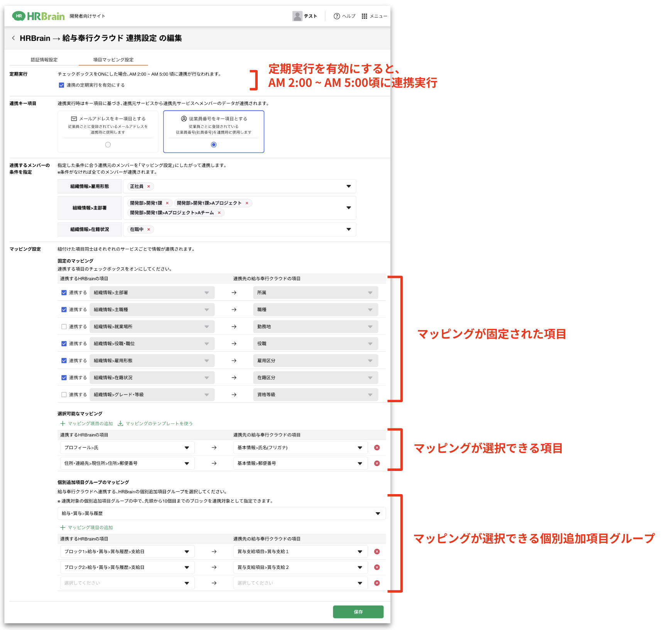Open the メニュー grid icon
The height and width of the screenshot is (630, 672).
pyautogui.click(x=364, y=16)
